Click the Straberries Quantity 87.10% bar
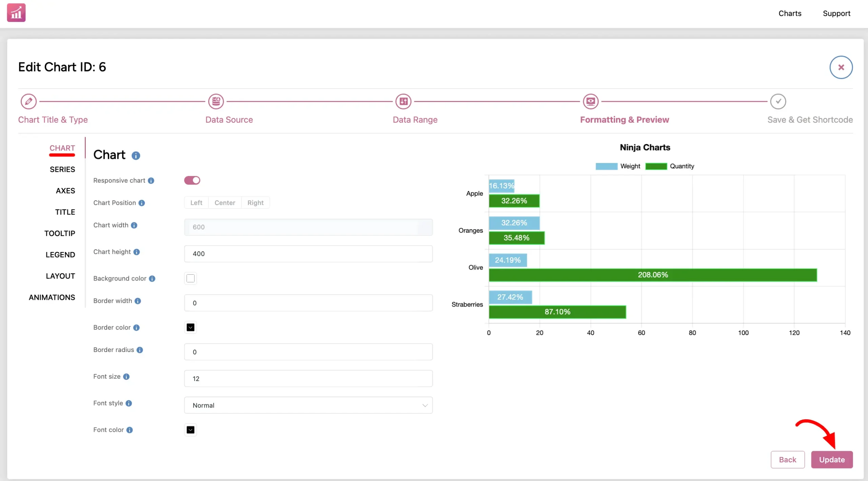Viewport: 868px width, 481px height. (x=557, y=312)
